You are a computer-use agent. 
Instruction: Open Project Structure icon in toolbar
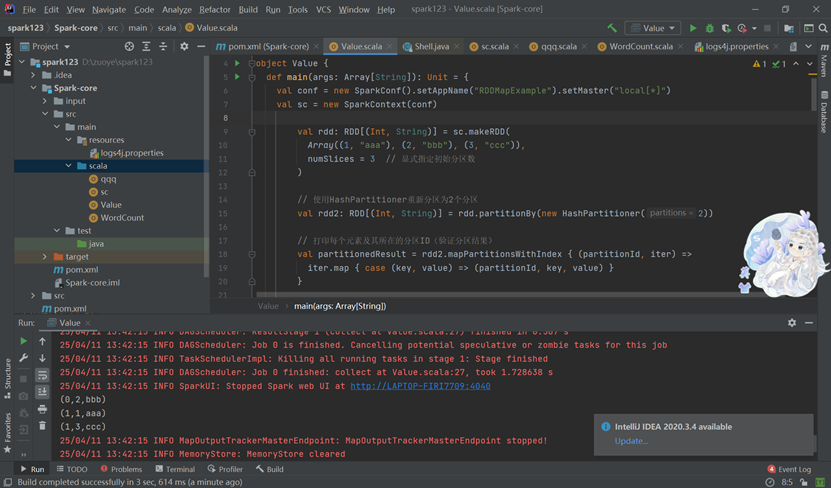coord(789,28)
